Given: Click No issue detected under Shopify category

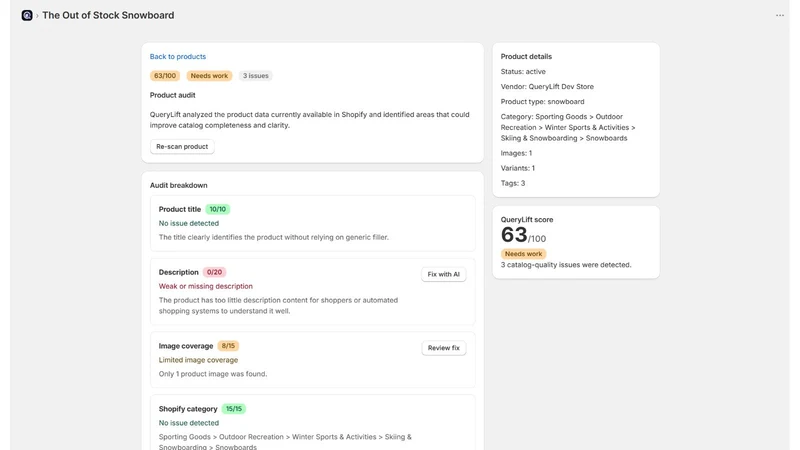Looking at the screenshot, I should [189, 423].
